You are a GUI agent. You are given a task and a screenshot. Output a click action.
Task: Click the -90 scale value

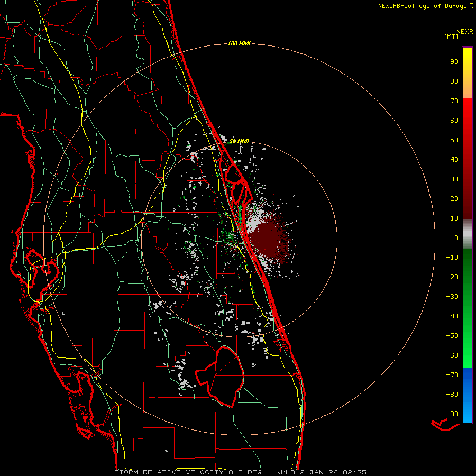(x=452, y=414)
